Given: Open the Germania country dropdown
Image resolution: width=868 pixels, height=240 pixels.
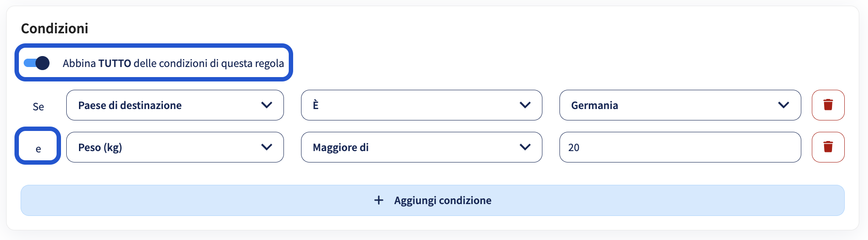Looking at the screenshot, I should tap(680, 105).
